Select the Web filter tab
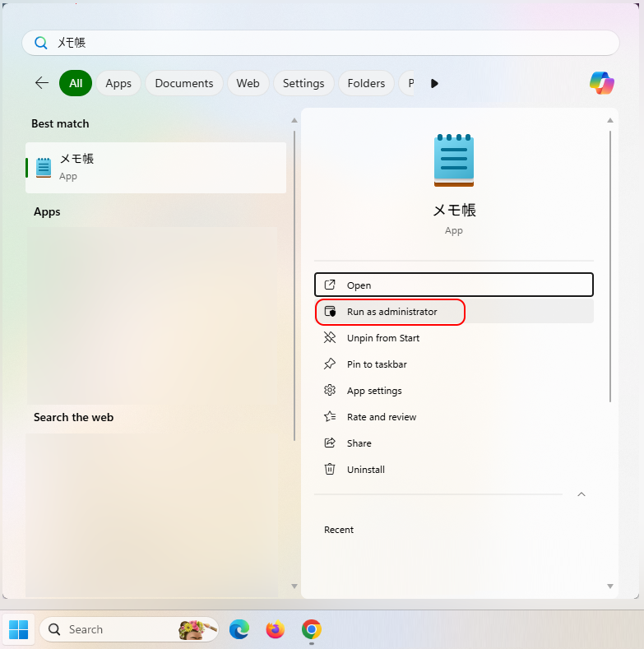Screen dimensions: 644x649 (x=248, y=83)
